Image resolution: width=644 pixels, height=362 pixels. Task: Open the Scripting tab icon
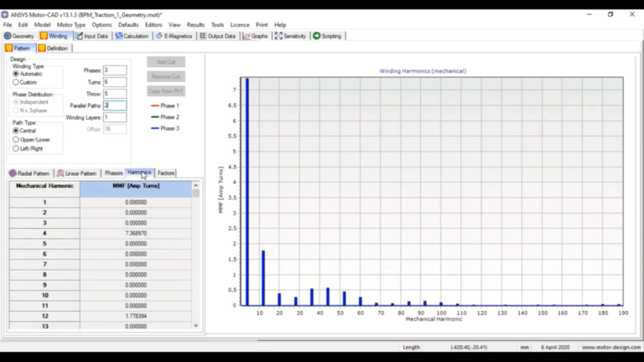(x=317, y=36)
